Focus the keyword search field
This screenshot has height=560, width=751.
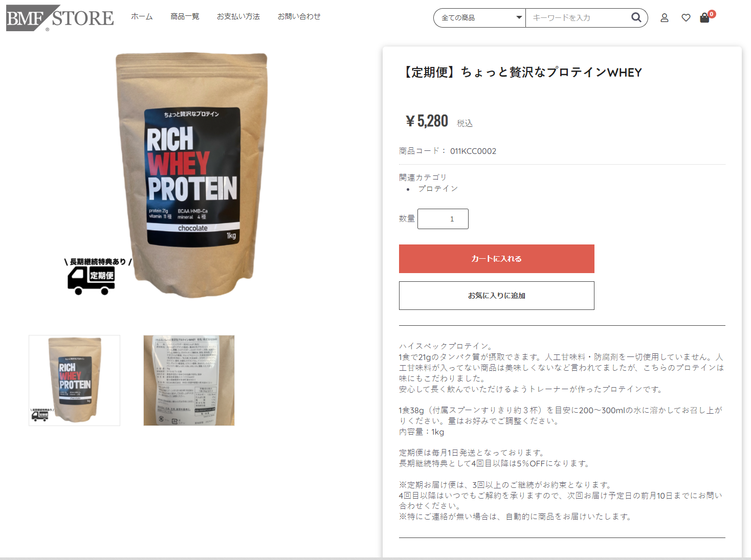[x=580, y=18]
